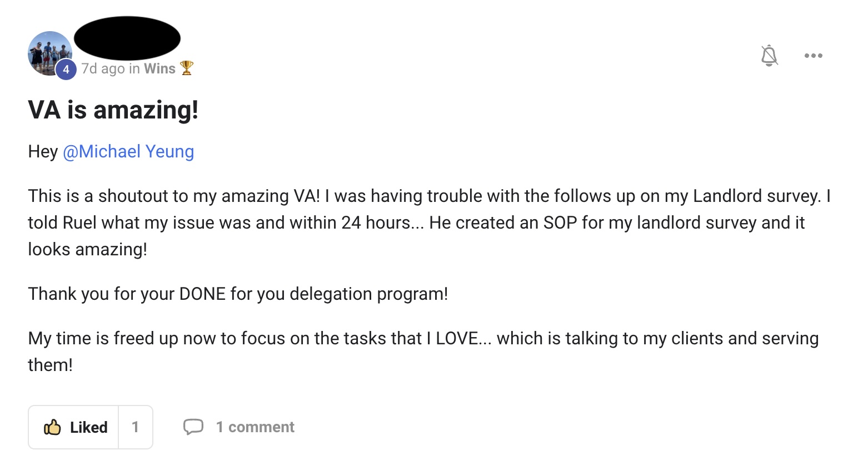Open the @Michael Yeung mention
Image resolution: width=868 pixels, height=455 pixels.
(x=128, y=151)
